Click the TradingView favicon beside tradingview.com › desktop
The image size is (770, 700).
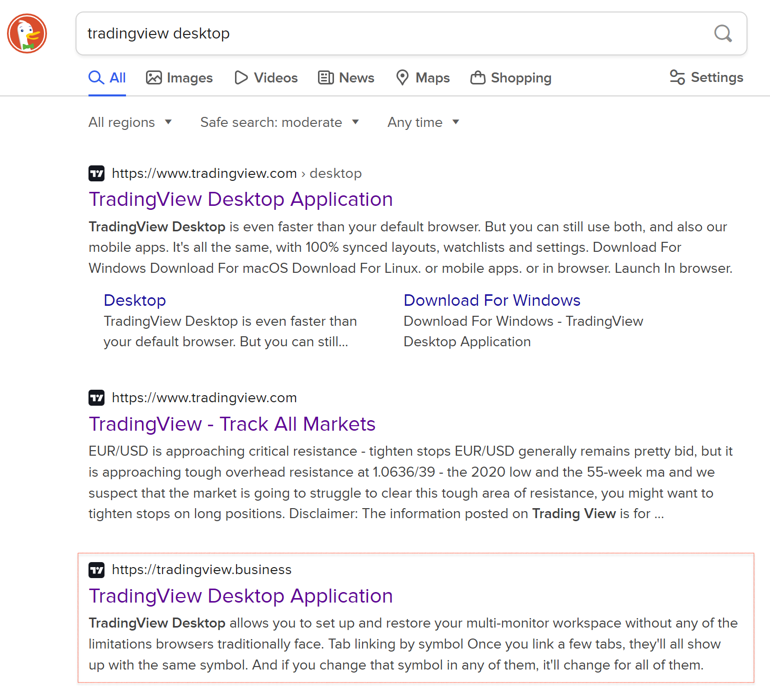(96, 173)
